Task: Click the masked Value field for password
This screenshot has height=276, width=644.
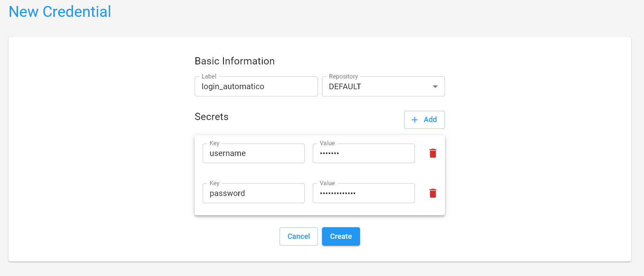Action: click(x=363, y=193)
